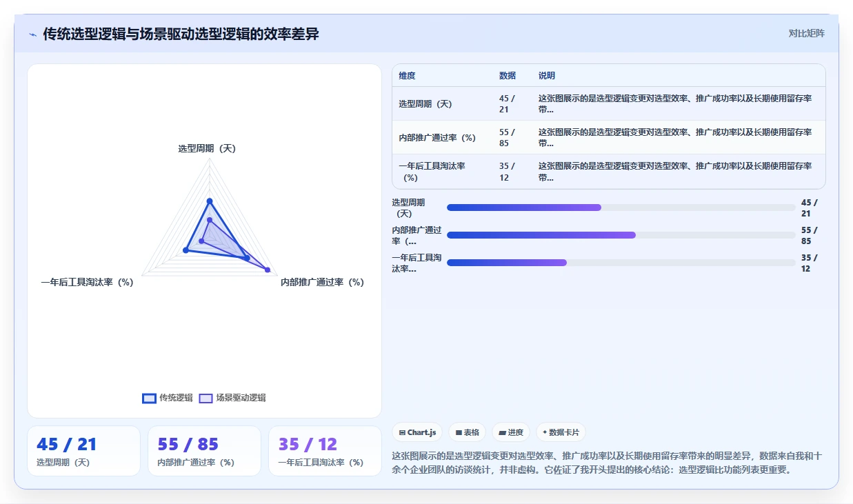Image resolution: width=853 pixels, height=504 pixels.
Task: Click the 维度 column header
Action: [x=408, y=76]
